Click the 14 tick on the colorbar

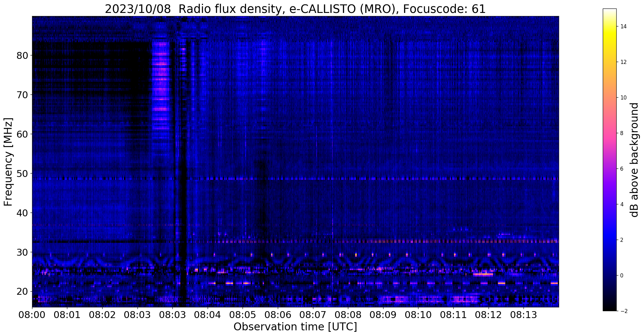[x=623, y=26]
